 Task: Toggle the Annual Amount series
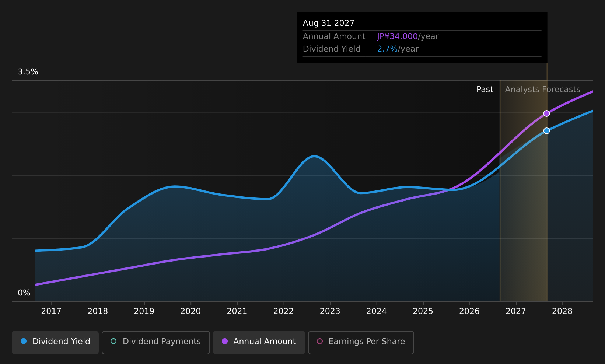pyautogui.click(x=259, y=342)
